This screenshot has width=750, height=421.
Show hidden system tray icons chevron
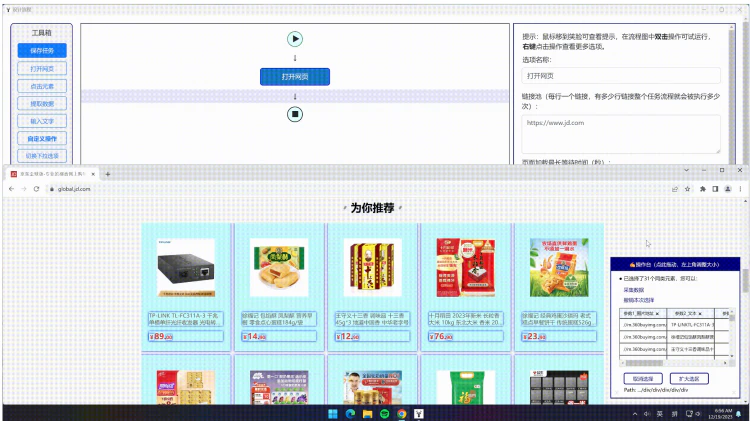point(635,414)
